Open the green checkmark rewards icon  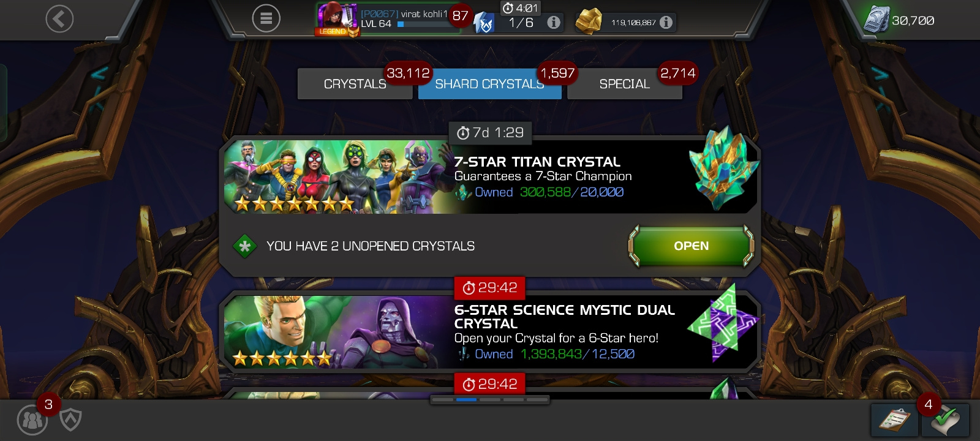click(945, 420)
